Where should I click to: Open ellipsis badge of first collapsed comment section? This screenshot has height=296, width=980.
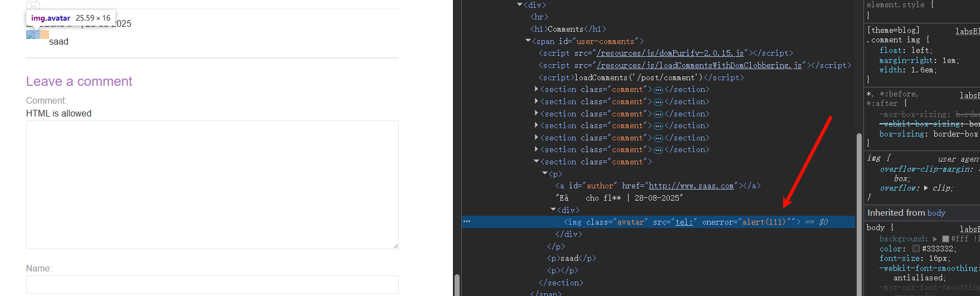point(658,90)
